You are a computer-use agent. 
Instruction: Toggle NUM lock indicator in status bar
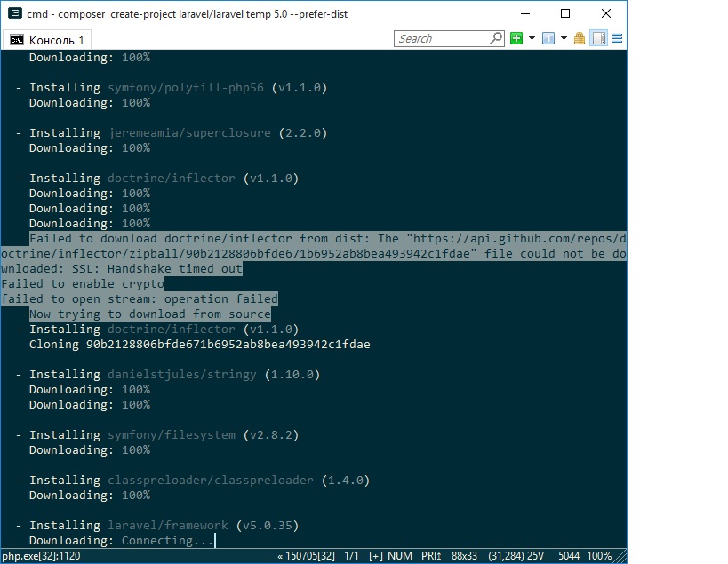[x=400, y=556]
